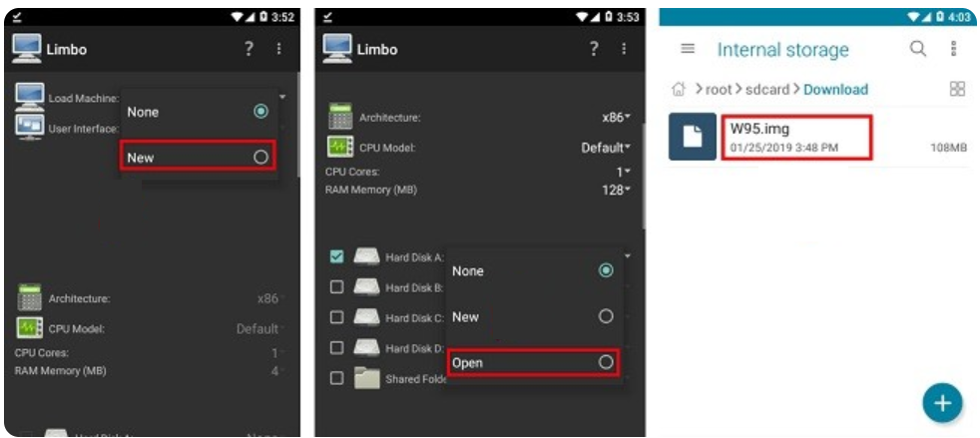Open the three-dot overflow menu in file manager
This screenshot has width=980, height=438.
click(953, 49)
